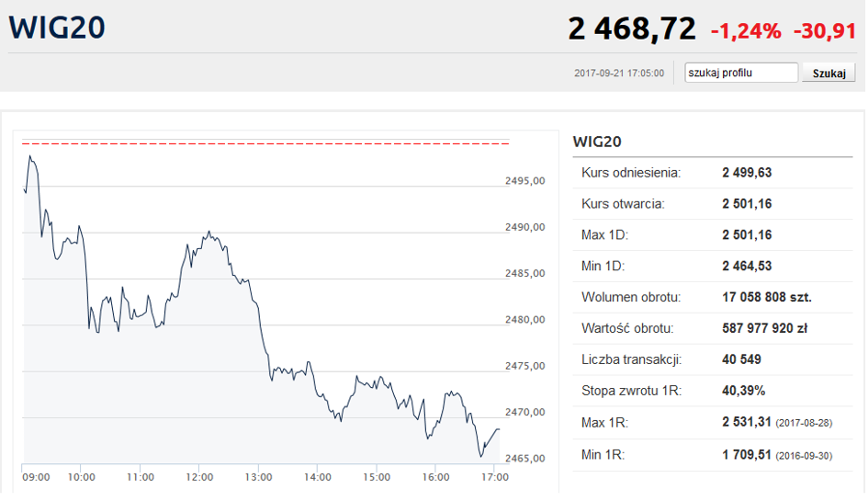Click the 2465,00 price axis label
The image size is (868, 501).
(525, 458)
